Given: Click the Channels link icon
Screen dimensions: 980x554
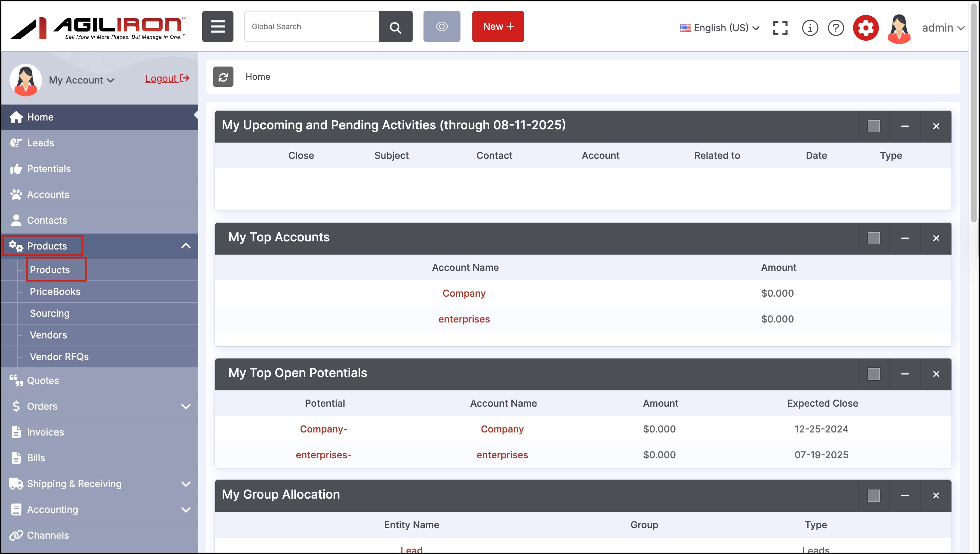Looking at the screenshot, I should [16, 535].
